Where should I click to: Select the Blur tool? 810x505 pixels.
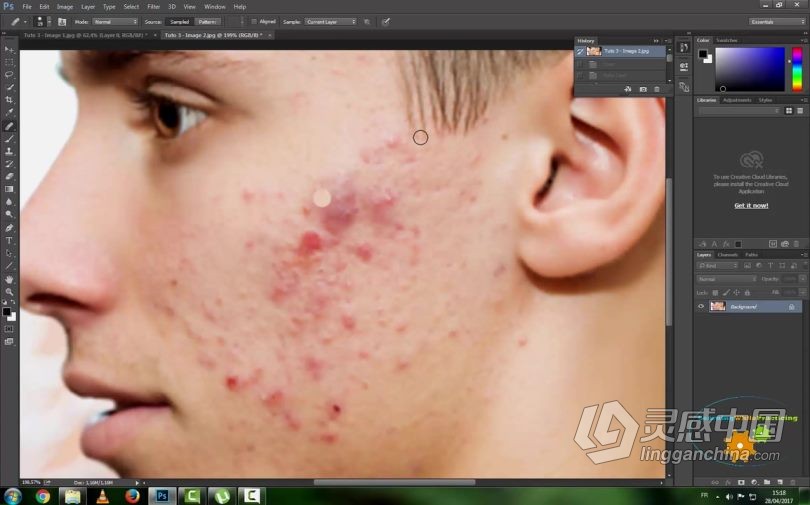9,202
